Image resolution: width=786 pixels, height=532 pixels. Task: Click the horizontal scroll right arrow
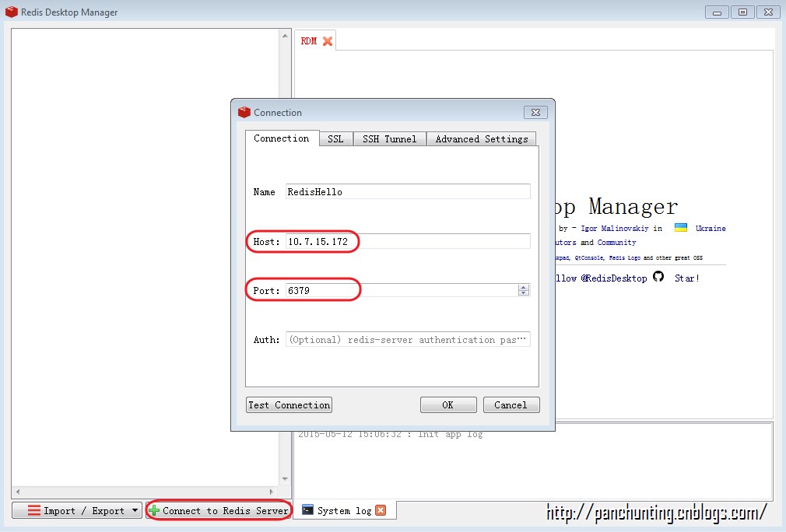tap(271, 492)
